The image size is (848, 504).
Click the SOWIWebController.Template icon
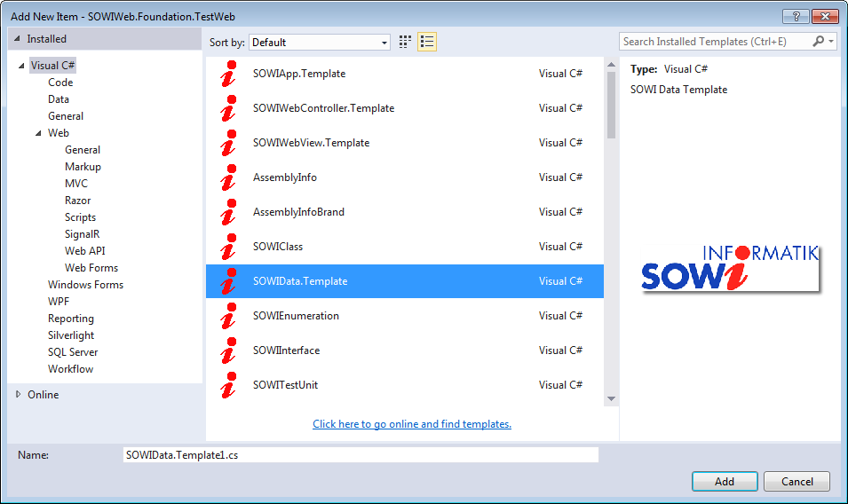click(229, 108)
